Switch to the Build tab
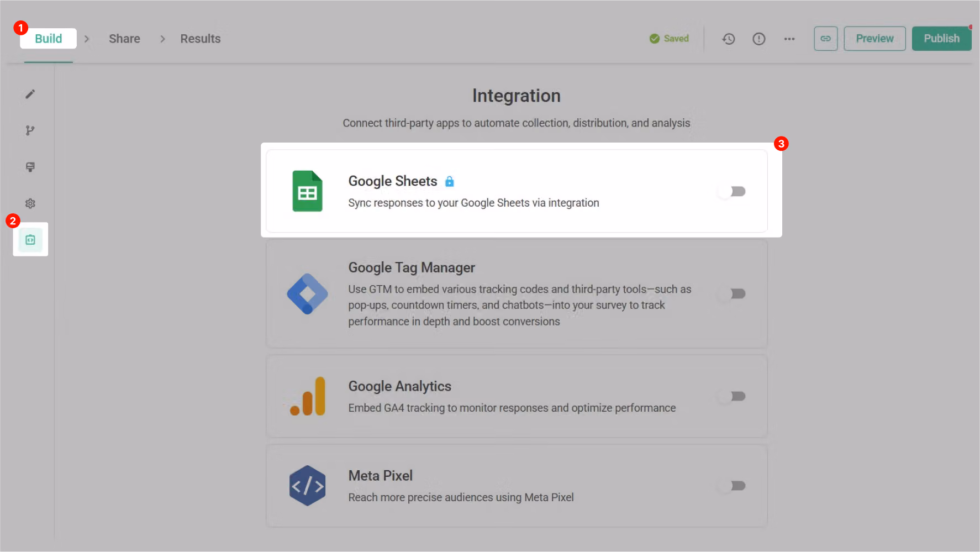Viewport: 980px width, 552px height. (x=49, y=39)
